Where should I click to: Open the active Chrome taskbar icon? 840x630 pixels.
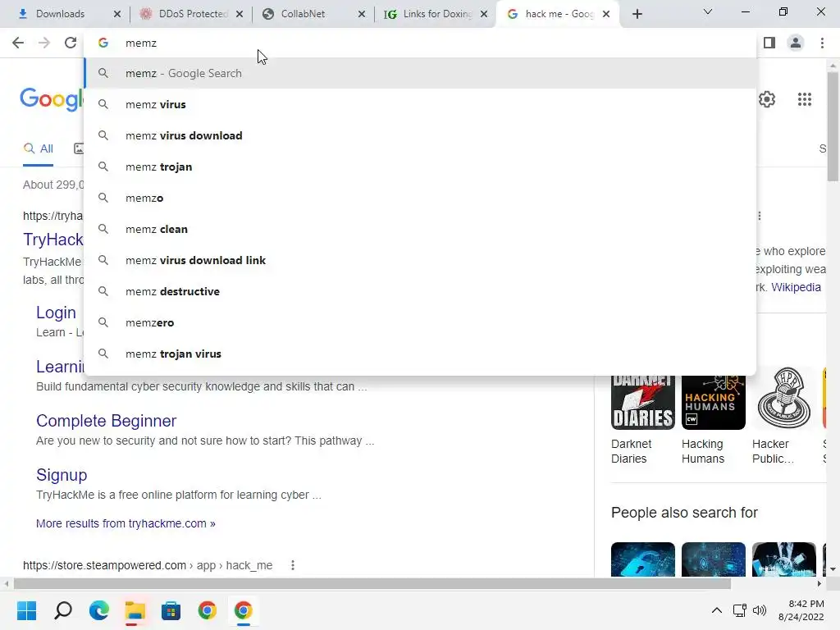(243, 610)
